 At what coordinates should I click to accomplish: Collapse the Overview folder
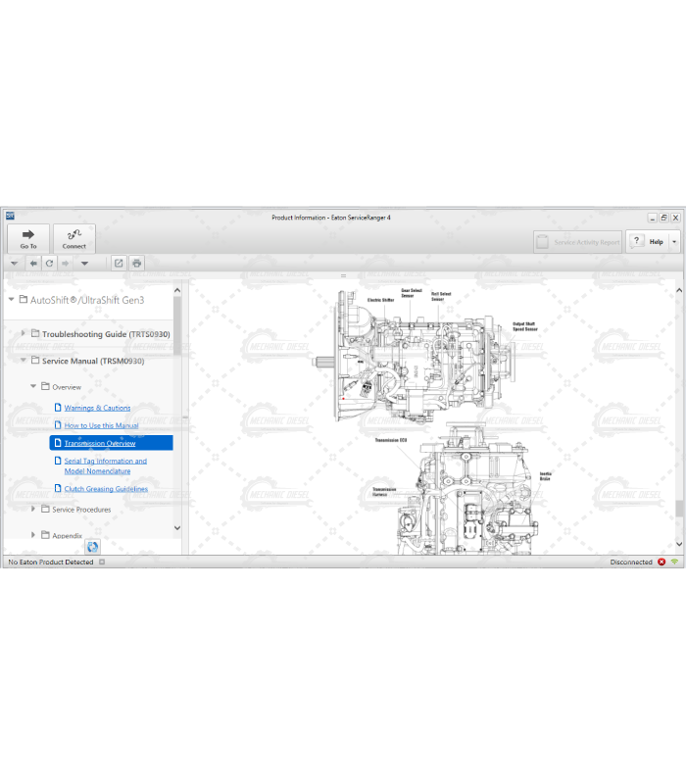pyautogui.click(x=33, y=386)
